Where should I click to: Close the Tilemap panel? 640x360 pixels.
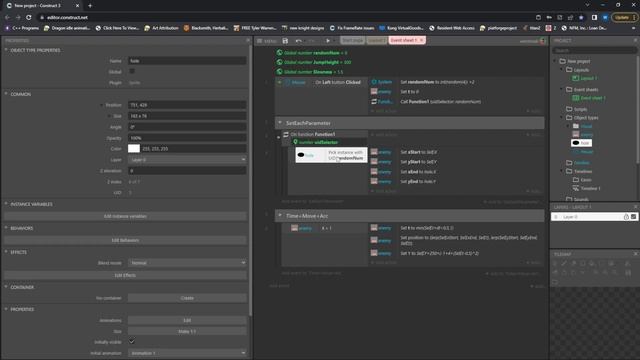[635, 254]
